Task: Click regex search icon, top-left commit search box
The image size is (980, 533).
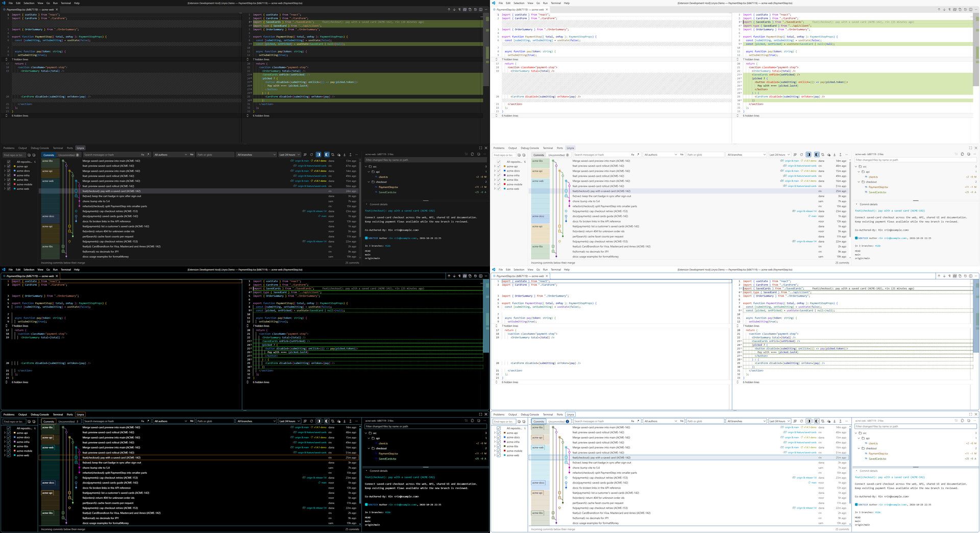Action: [148, 155]
